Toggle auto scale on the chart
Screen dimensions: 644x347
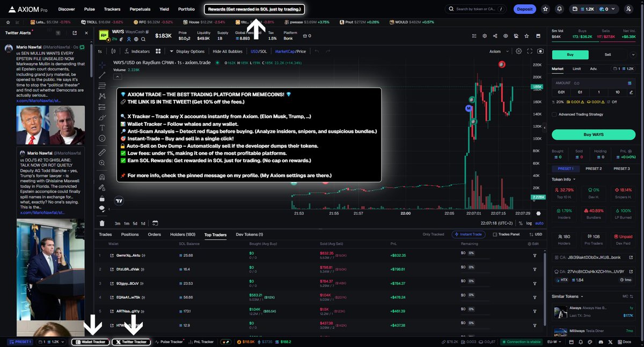coord(539,223)
